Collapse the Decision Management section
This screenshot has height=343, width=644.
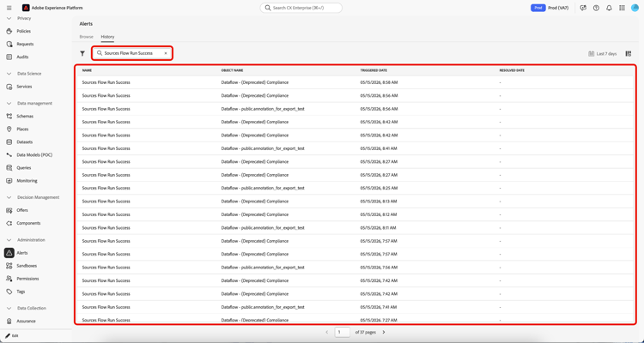coord(9,197)
